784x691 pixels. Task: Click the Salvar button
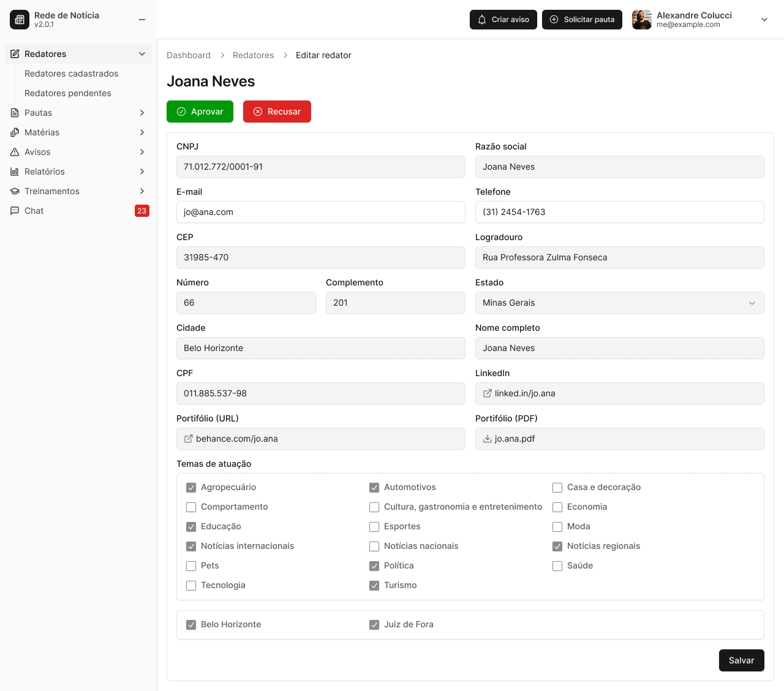coord(741,660)
